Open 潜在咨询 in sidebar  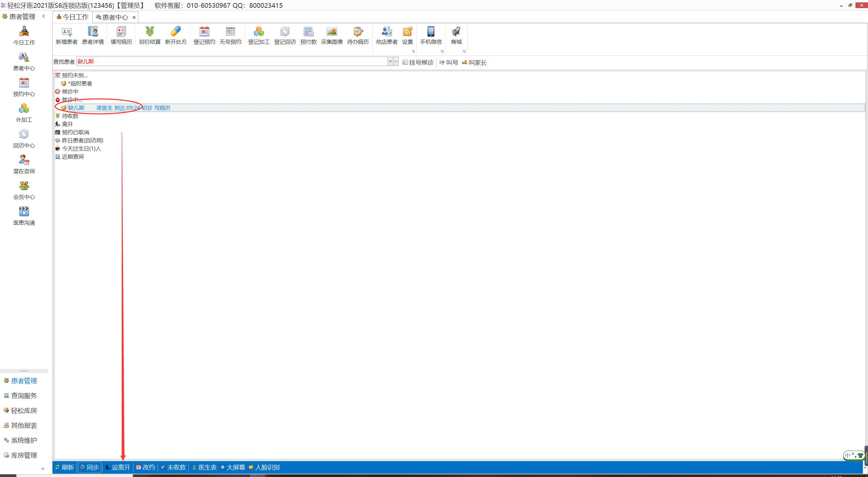[24, 164]
